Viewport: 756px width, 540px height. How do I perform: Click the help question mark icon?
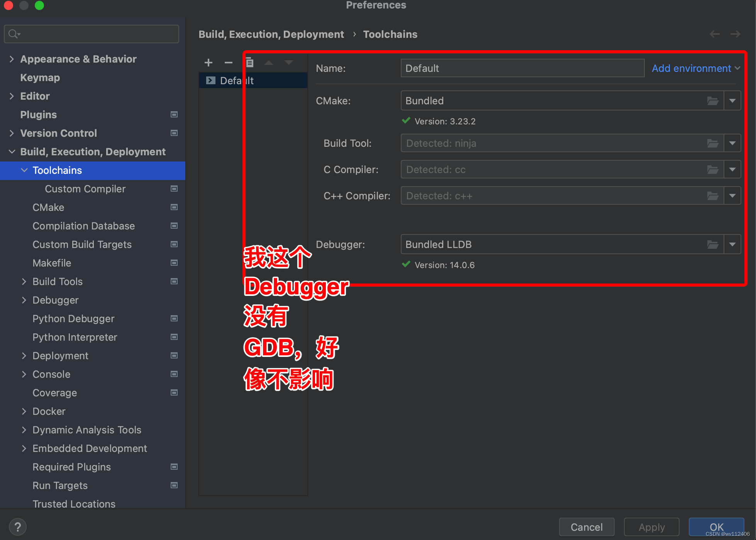17,527
